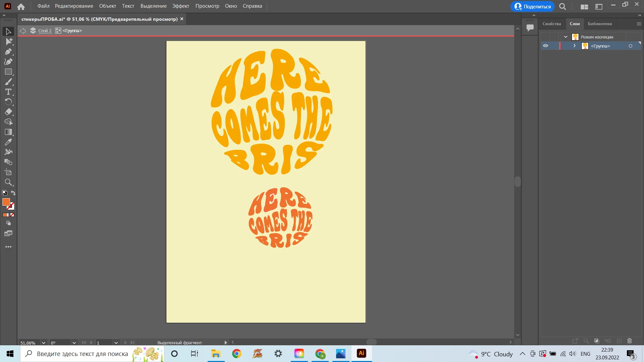The image size is (644, 362).
Task: Select the Eraser tool
Action: 8,112
